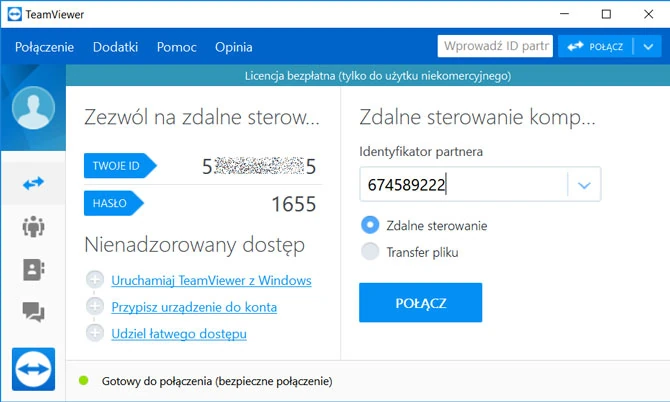Click the HASŁO label
Image resolution: width=670 pixels, height=402 pixels.
click(114, 203)
